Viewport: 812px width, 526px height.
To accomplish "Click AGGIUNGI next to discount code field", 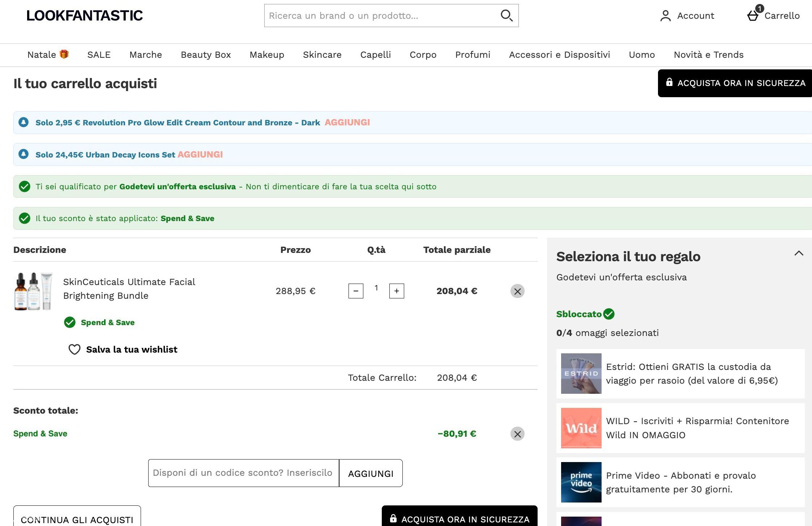I will pyautogui.click(x=371, y=473).
